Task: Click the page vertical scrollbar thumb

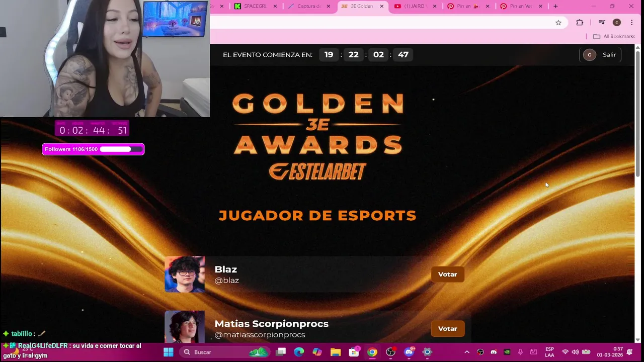Action: click(638, 113)
